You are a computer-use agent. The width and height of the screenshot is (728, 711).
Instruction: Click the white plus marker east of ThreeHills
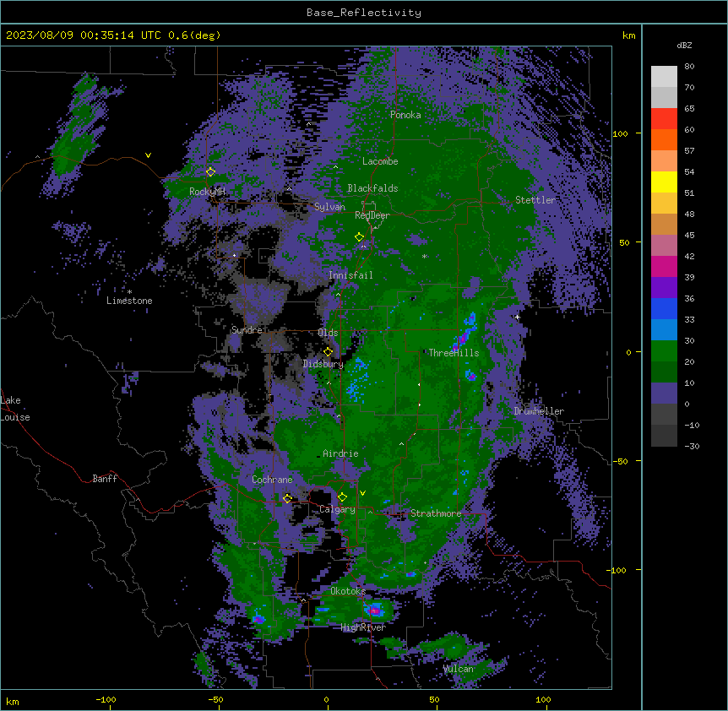(x=517, y=317)
